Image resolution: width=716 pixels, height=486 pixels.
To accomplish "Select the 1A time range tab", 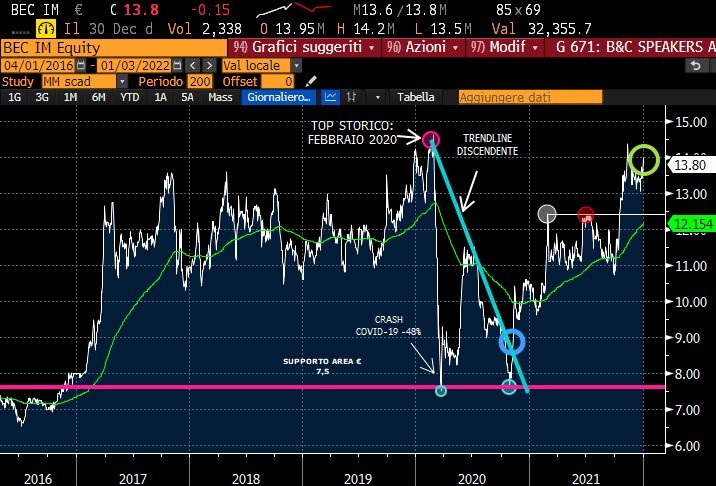I will (x=160, y=97).
